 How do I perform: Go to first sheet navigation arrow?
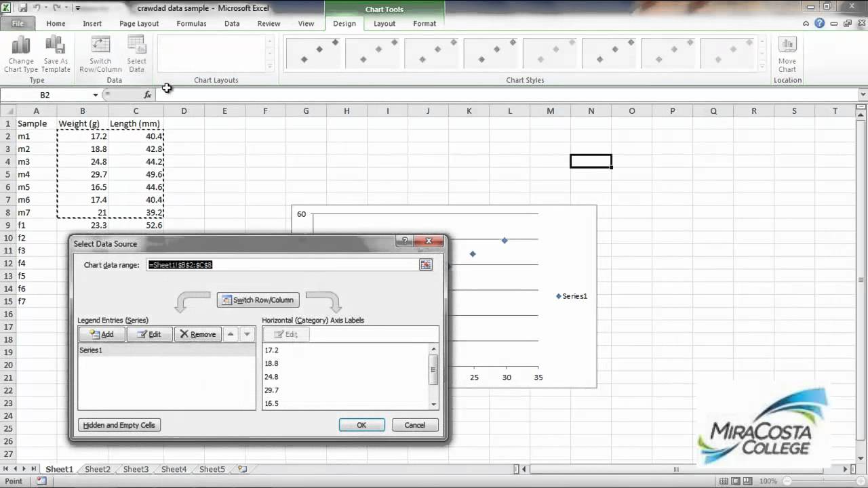pyautogui.click(x=7, y=469)
